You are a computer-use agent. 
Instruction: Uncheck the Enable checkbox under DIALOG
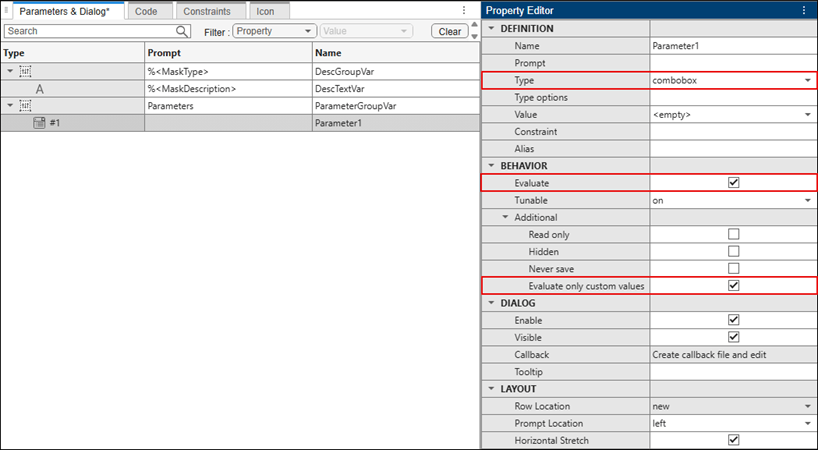733,320
